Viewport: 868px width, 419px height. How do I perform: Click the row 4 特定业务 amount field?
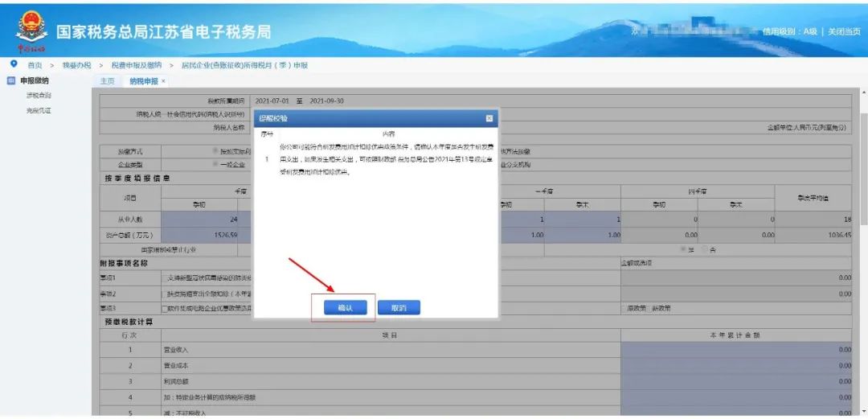click(736, 397)
